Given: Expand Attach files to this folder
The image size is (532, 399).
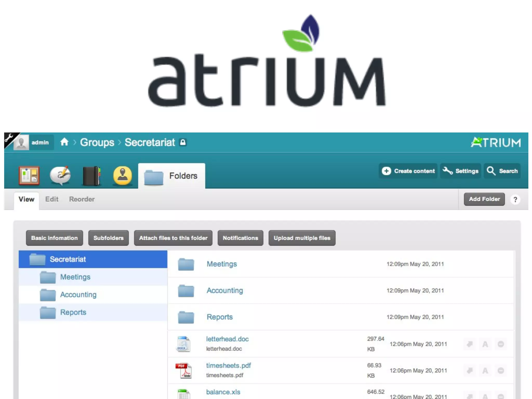Looking at the screenshot, I should 173,238.
